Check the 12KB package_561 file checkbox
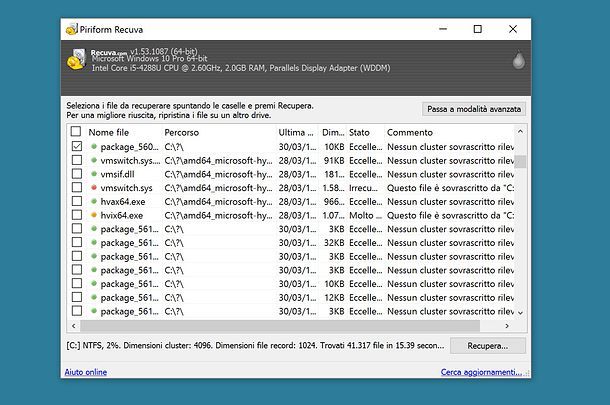This screenshot has width=610, height=405. [77, 297]
